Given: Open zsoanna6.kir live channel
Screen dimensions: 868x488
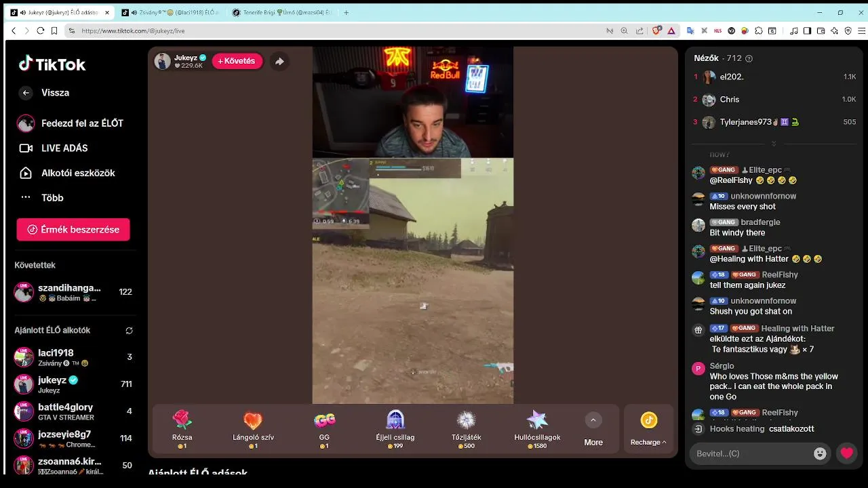Looking at the screenshot, I should click(73, 466).
